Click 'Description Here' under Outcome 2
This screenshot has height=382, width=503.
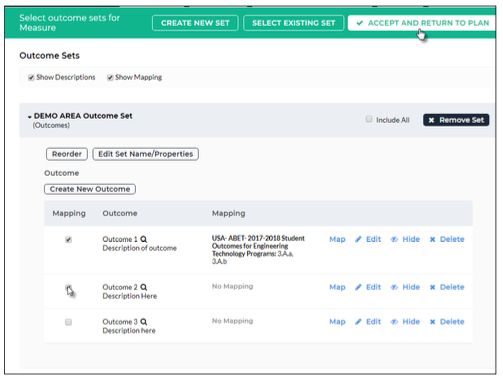click(x=130, y=296)
